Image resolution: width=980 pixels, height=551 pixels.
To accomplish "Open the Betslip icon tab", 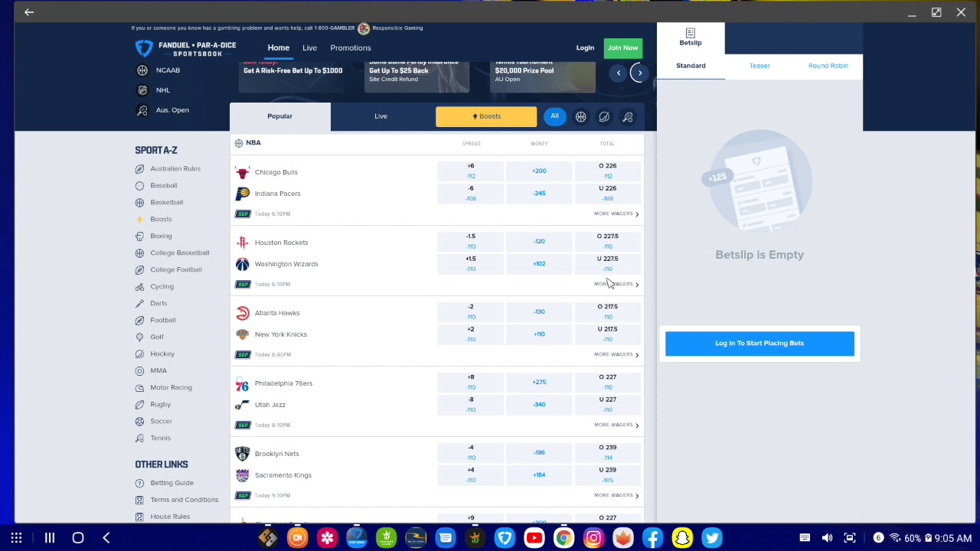I will pyautogui.click(x=690, y=37).
